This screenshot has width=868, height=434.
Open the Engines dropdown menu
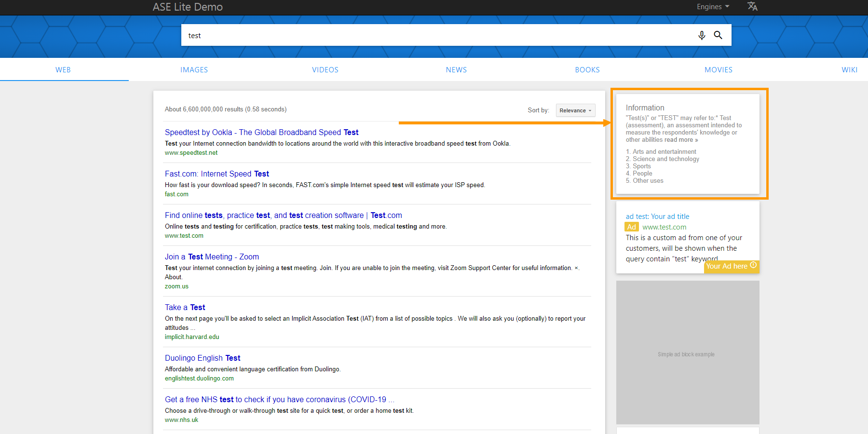[713, 7]
